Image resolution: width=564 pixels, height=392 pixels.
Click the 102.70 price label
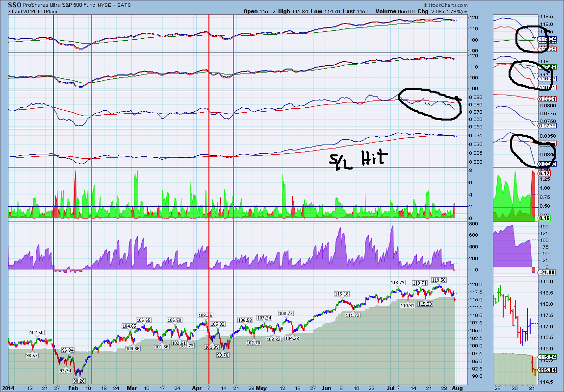253,343
